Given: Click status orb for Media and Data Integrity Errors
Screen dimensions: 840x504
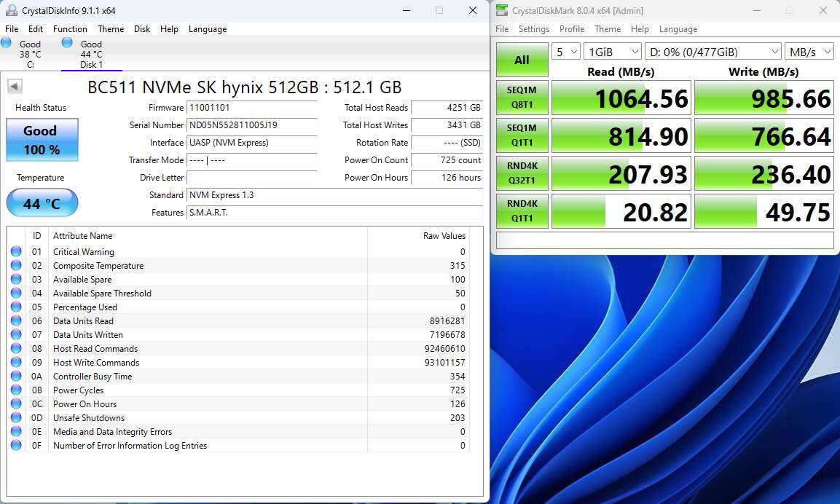Looking at the screenshot, I should point(16,432).
